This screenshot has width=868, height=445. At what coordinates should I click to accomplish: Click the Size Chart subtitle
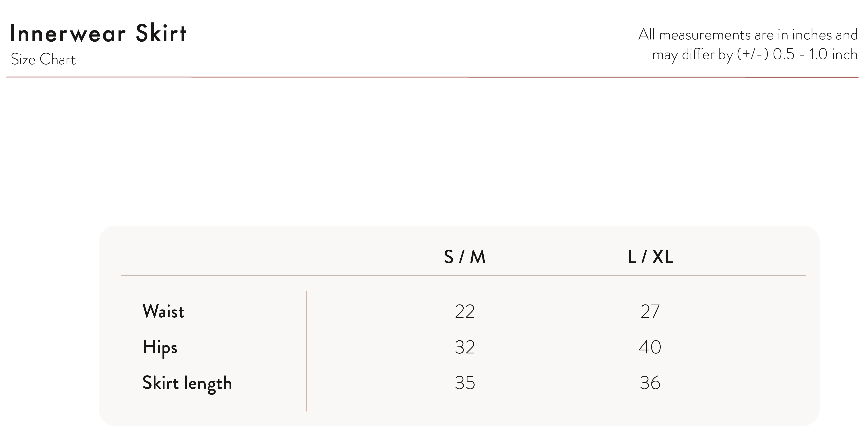coord(43,60)
